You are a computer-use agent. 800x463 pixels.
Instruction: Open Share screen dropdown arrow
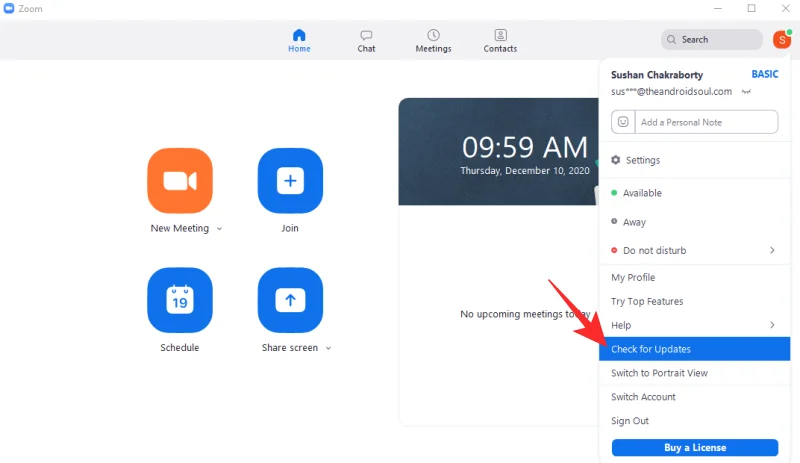328,349
